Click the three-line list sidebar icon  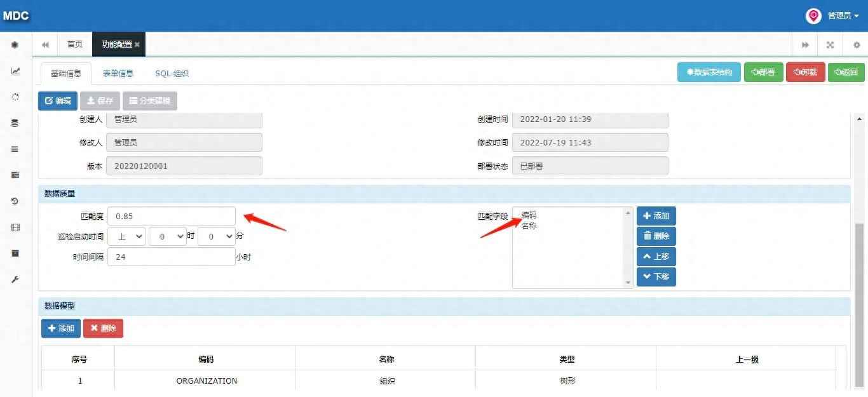15,149
